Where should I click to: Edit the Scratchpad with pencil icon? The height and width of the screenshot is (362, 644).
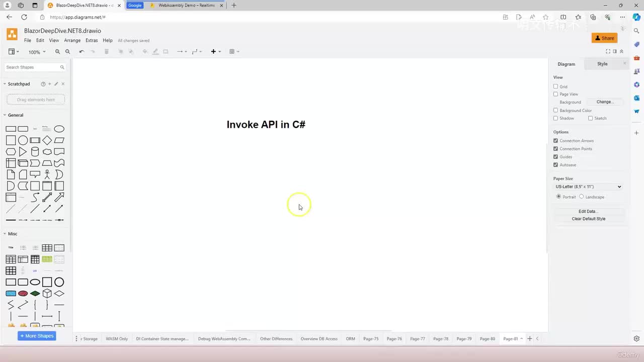click(56, 84)
